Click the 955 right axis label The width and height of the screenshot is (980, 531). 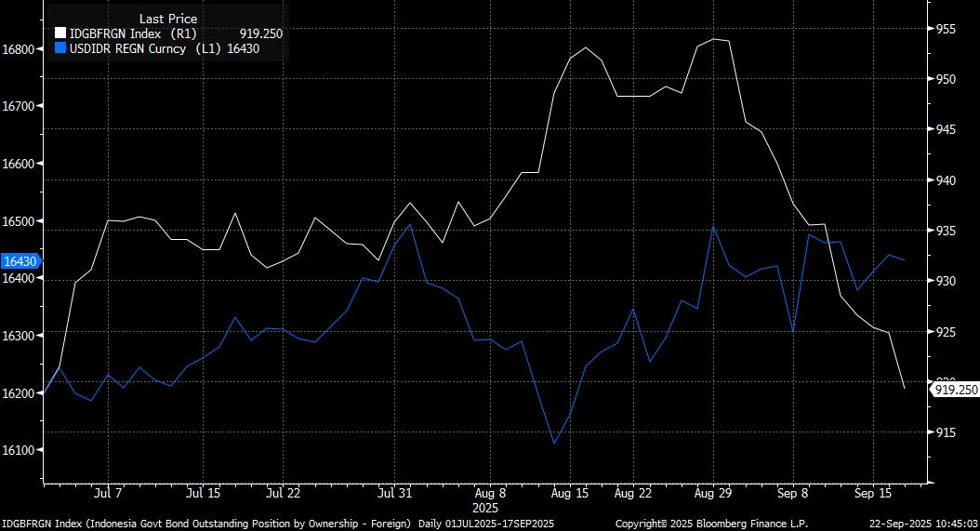click(945, 29)
